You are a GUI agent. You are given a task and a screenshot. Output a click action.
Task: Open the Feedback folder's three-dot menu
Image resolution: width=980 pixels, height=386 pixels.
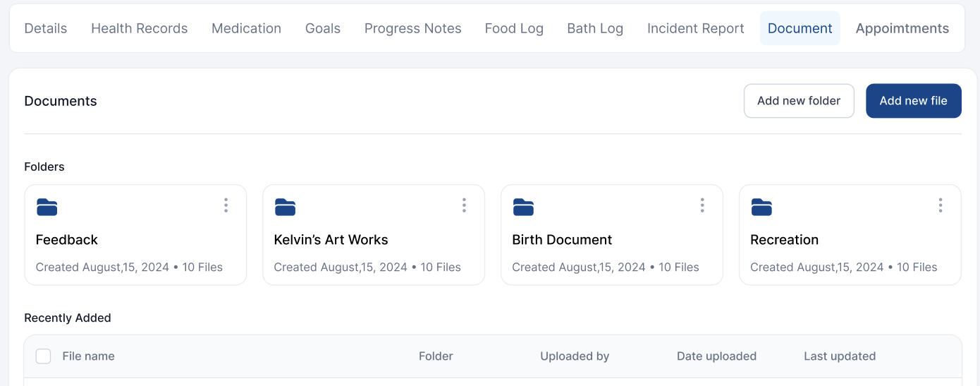click(226, 205)
